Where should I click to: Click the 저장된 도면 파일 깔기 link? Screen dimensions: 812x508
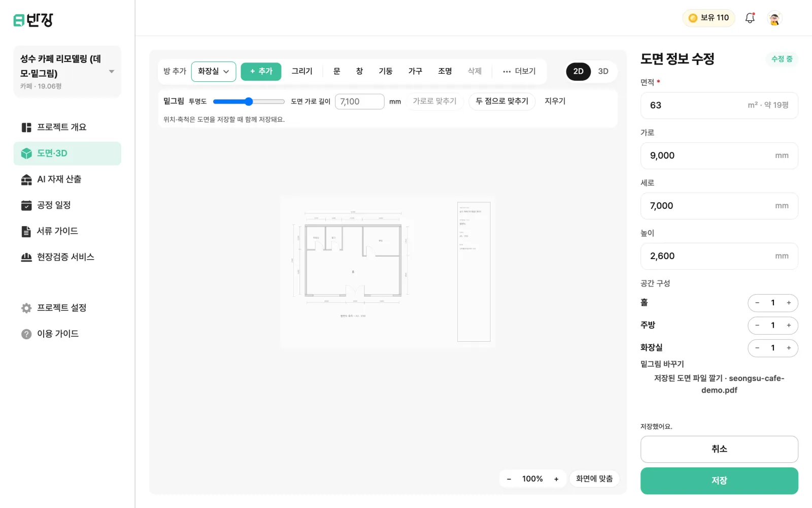click(719, 384)
